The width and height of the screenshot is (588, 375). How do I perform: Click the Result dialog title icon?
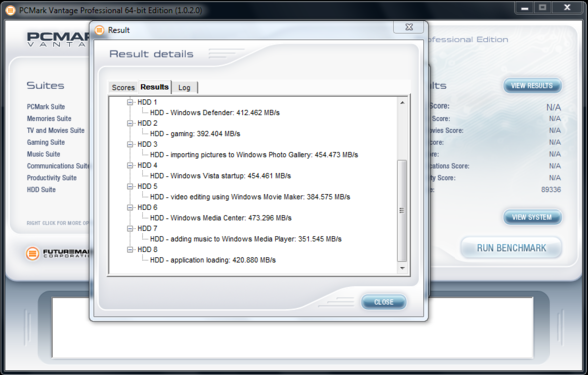click(100, 30)
